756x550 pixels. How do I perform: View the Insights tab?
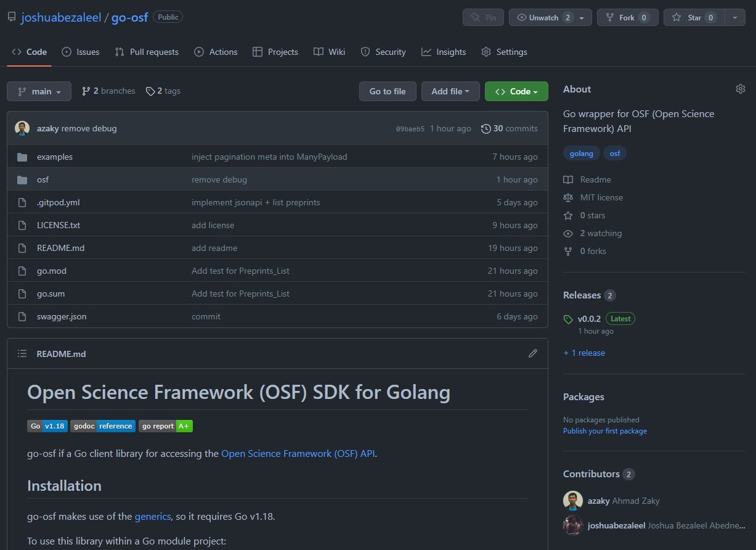point(444,52)
